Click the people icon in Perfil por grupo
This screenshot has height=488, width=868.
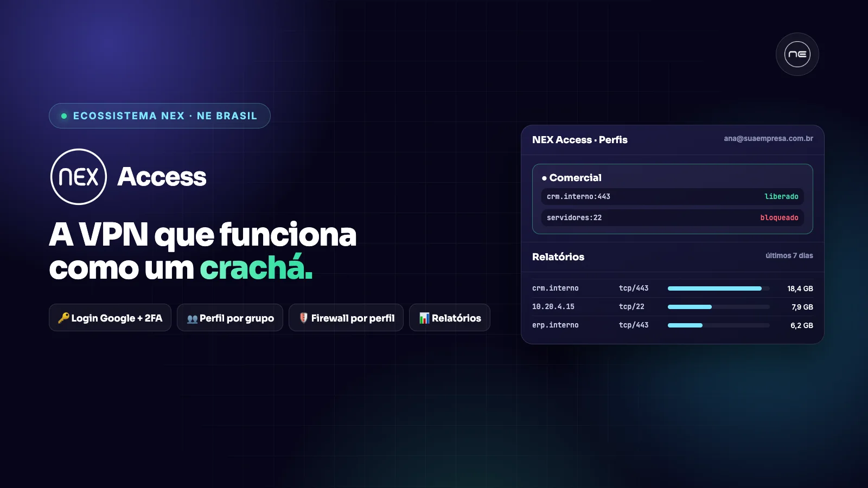pyautogui.click(x=192, y=319)
